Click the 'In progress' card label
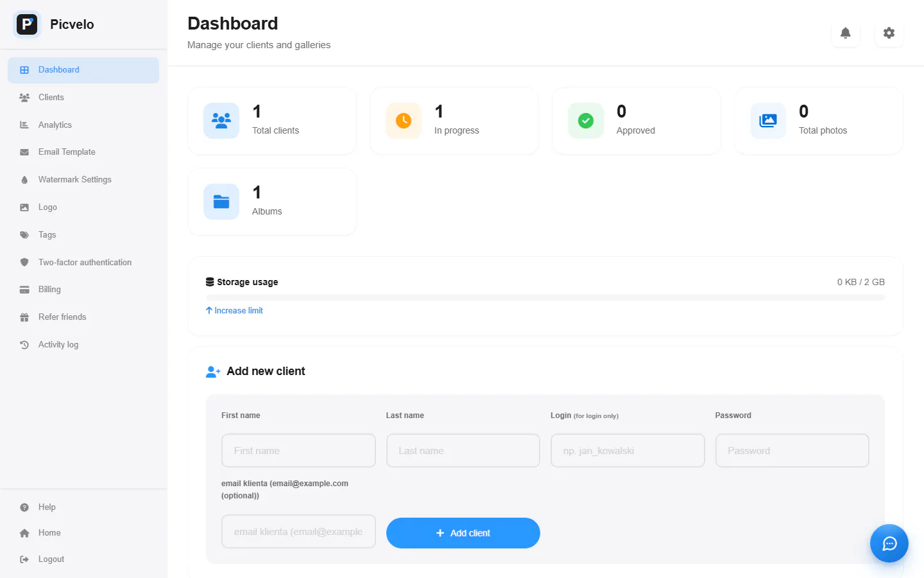The height and width of the screenshot is (578, 924). coord(457,130)
